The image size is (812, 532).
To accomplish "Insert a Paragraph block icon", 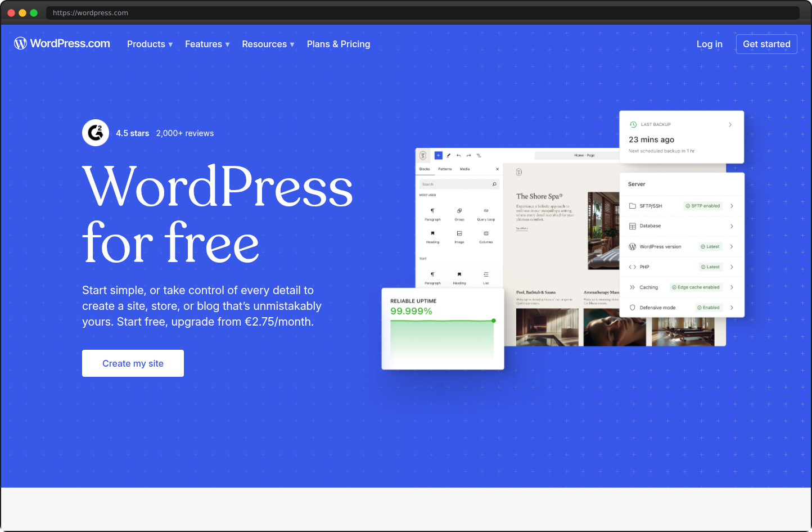I will (432, 210).
